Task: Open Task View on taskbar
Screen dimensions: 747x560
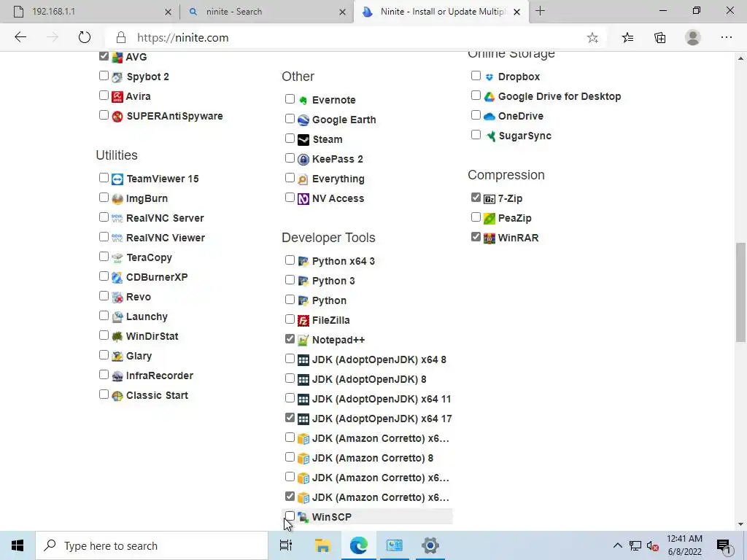Action: (286, 545)
